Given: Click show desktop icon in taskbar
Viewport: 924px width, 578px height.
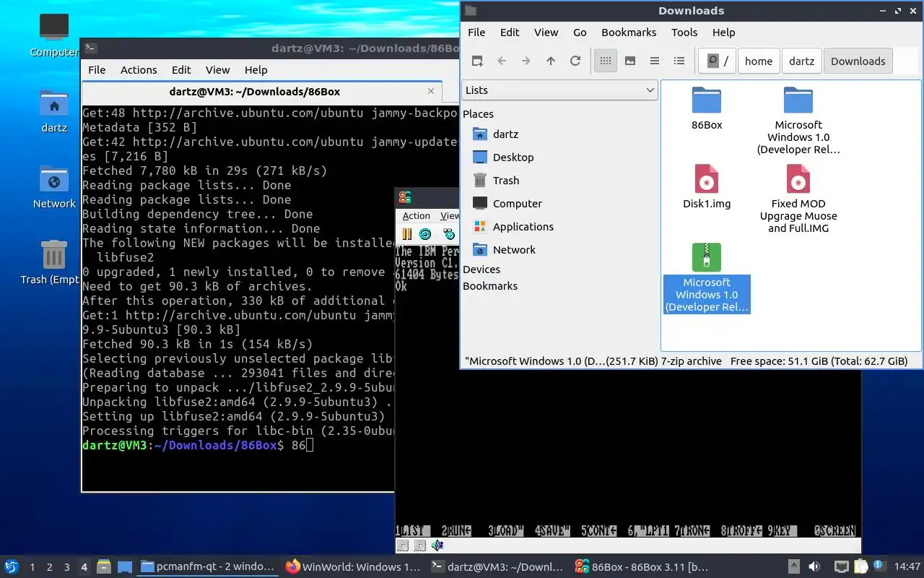Looking at the screenshot, I should coord(124,566).
